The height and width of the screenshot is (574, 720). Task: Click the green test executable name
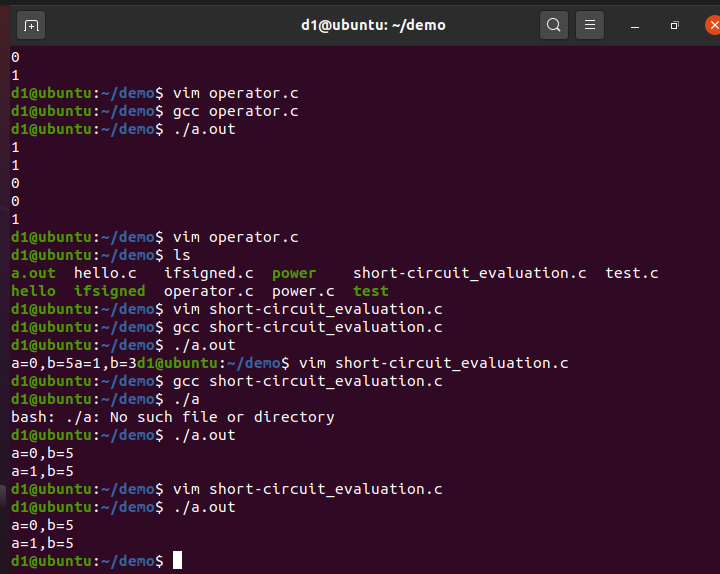click(371, 291)
